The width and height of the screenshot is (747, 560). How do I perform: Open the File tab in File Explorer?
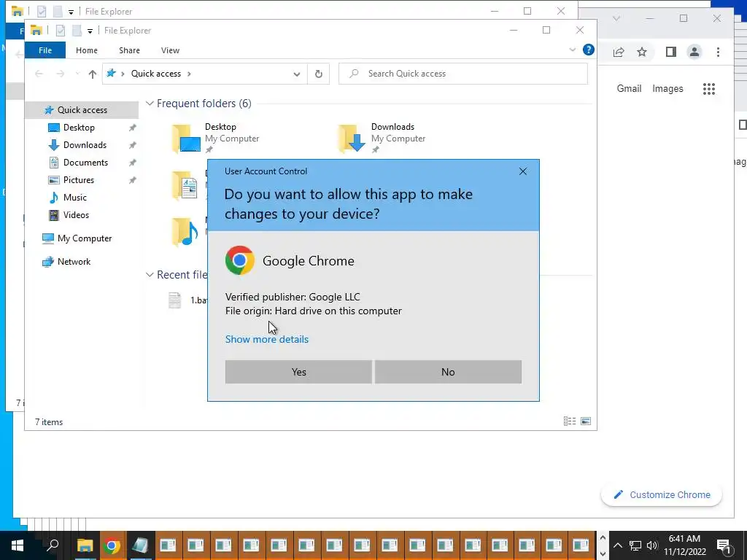coord(44,50)
